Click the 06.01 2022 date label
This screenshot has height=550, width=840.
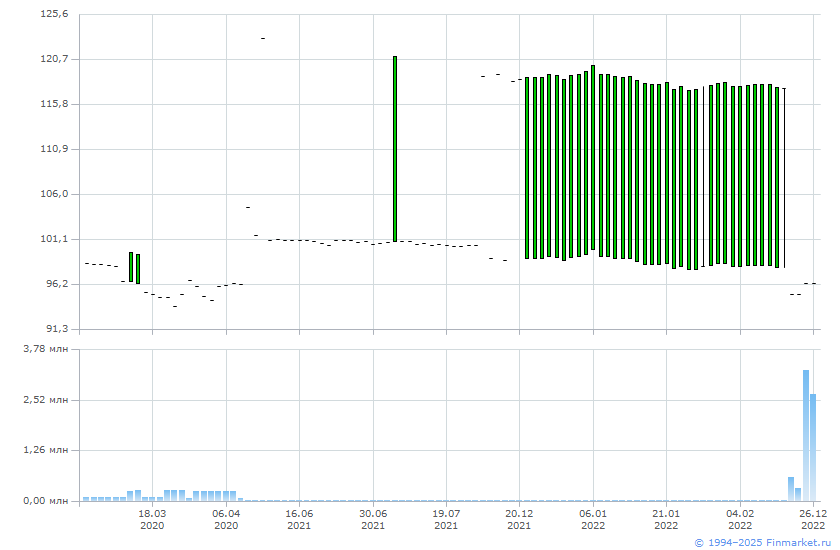[x=593, y=519]
